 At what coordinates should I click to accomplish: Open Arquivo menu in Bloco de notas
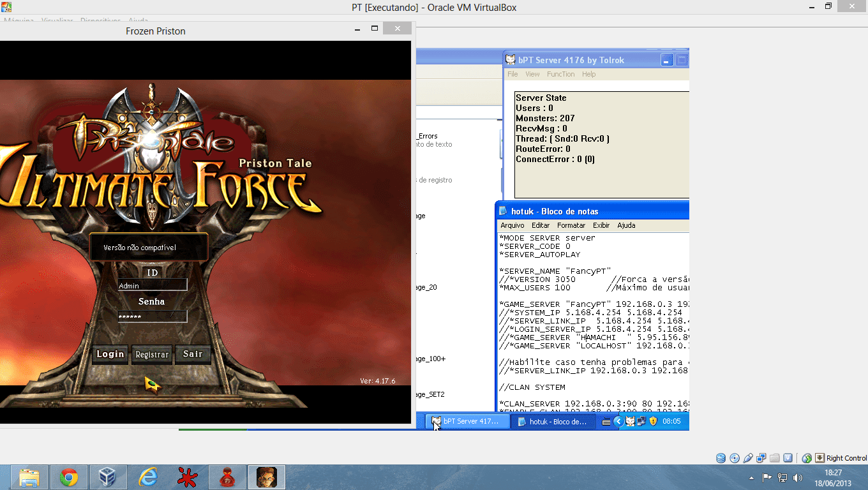(513, 225)
